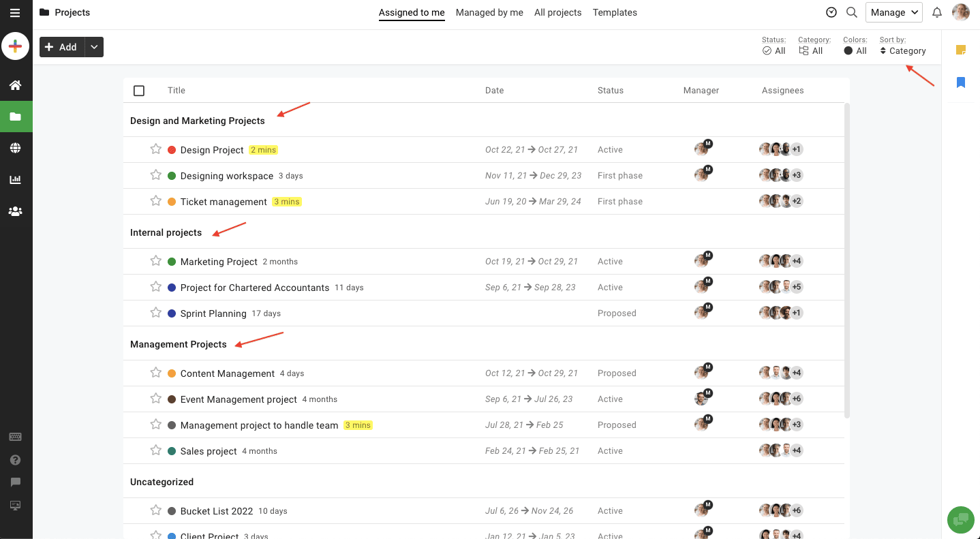Open the green chat bubble
The width and height of the screenshot is (980, 539).
(961, 520)
